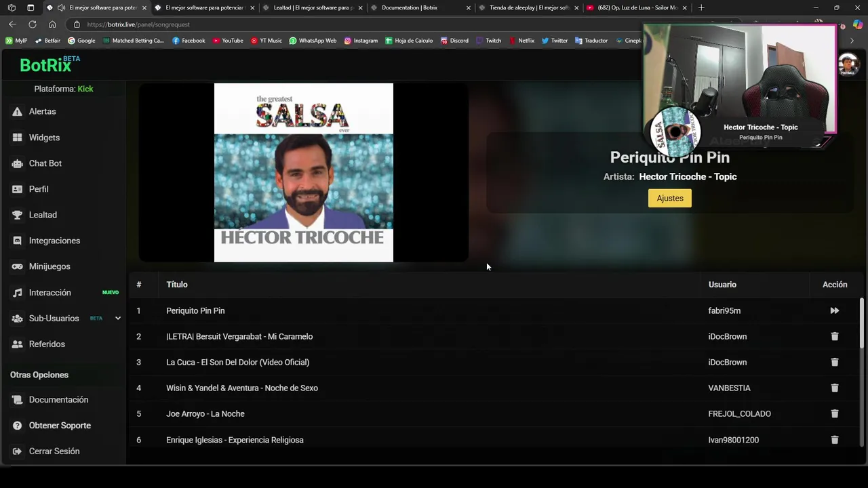Click Obtener Soporte question mark icon
The height and width of the screenshot is (488, 868).
pos(17,426)
